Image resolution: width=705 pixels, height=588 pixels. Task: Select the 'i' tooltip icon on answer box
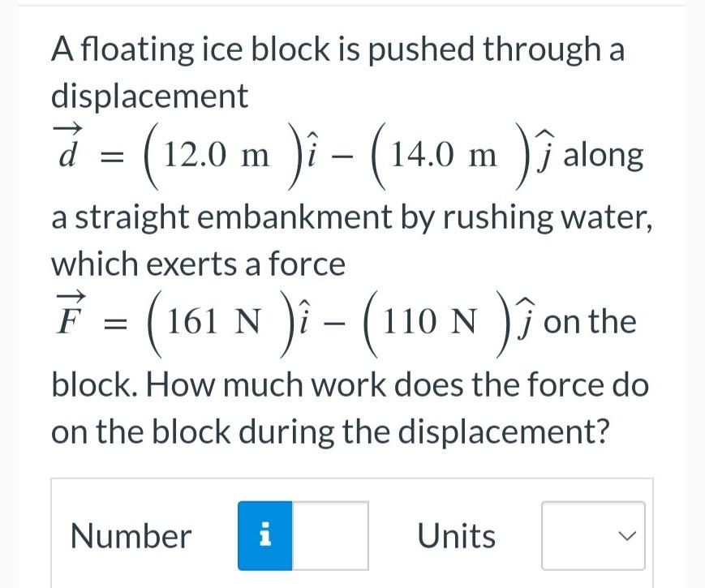pos(264,535)
